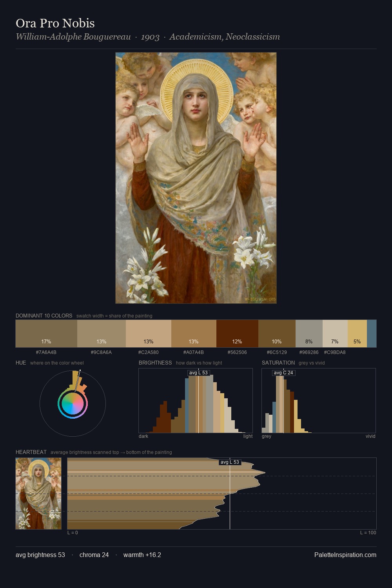Click the hex label #6C5129

coord(277,352)
